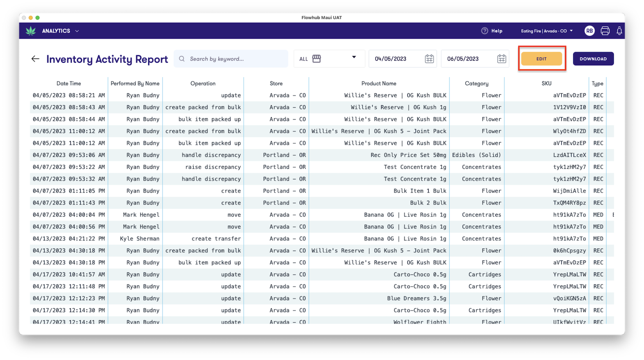Screen dimensions: 644x360
Task: Click the DOWNLOAD button
Action: (593, 59)
